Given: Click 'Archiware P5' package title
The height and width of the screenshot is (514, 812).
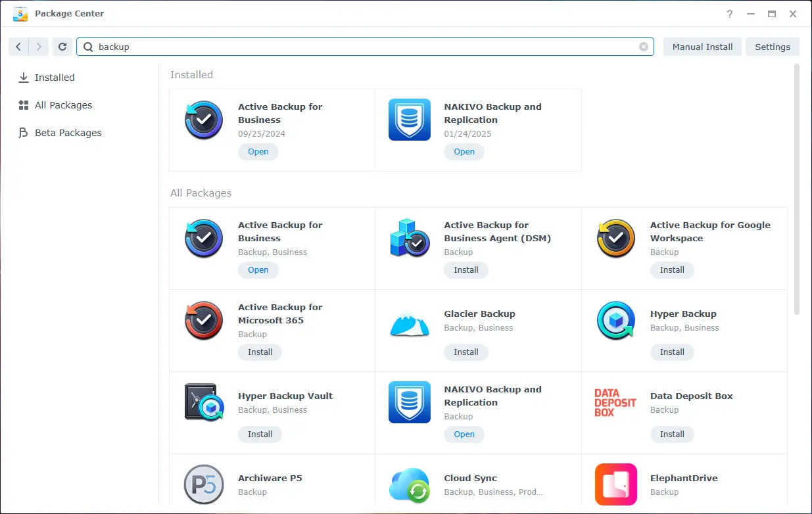Looking at the screenshot, I should click(x=270, y=479).
